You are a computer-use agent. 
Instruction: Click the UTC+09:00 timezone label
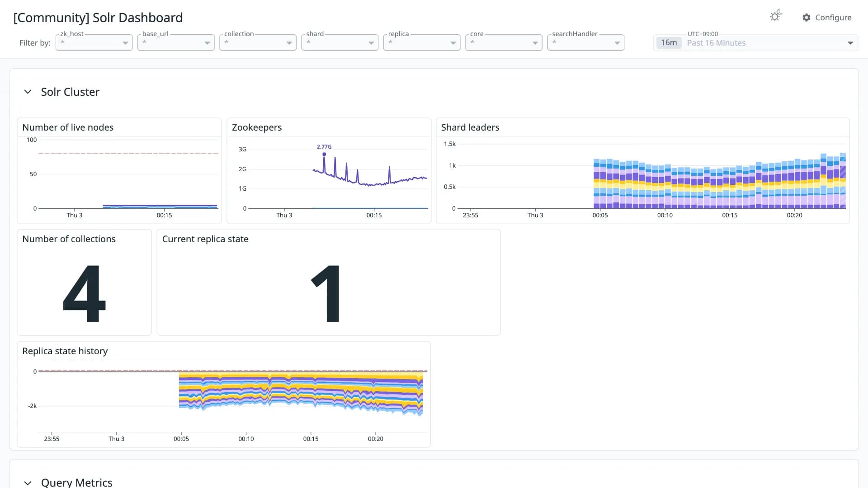click(703, 34)
